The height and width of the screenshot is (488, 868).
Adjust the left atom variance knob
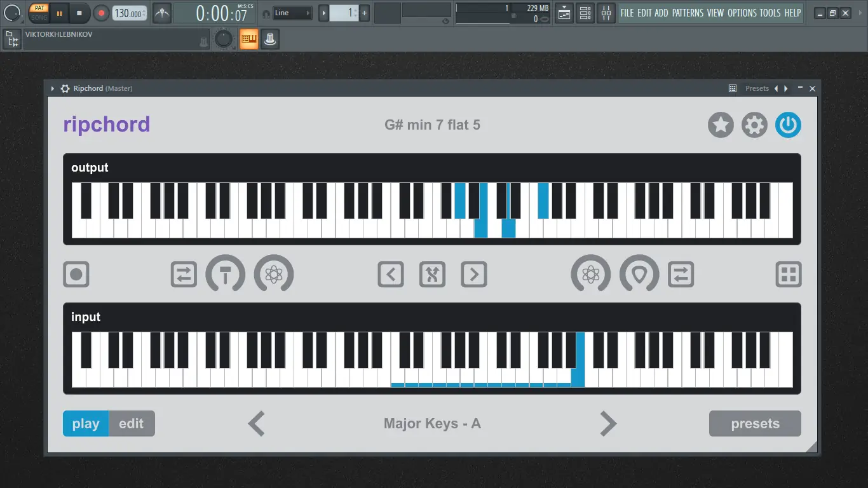(x=274, y=273)
